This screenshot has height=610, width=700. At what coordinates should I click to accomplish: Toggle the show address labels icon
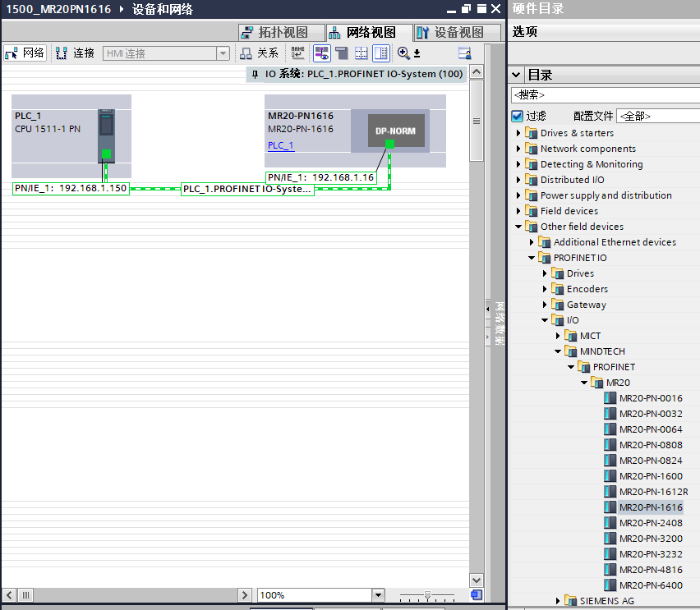coord(321,53)
